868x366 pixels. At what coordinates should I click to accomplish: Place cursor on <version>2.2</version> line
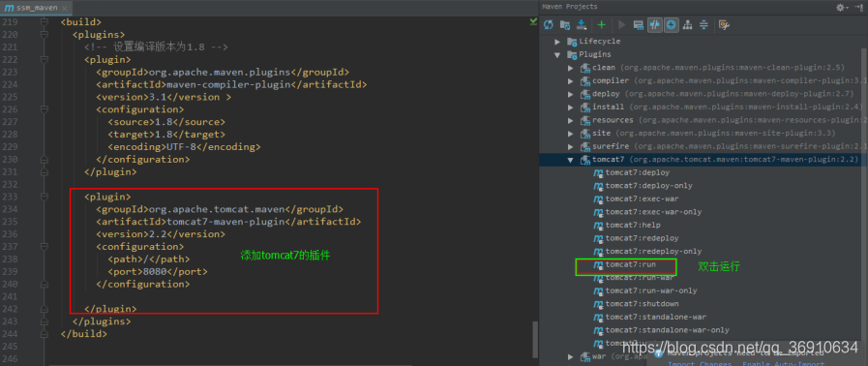161,234
